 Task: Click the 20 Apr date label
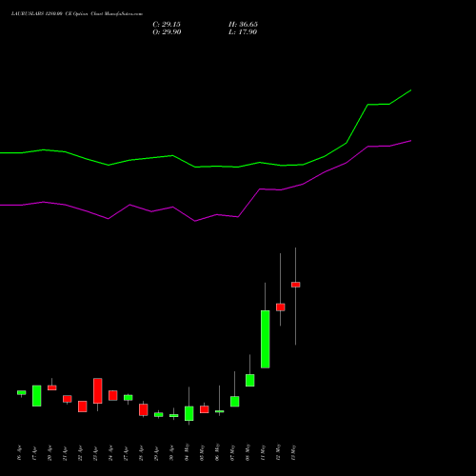pos(50,453)
